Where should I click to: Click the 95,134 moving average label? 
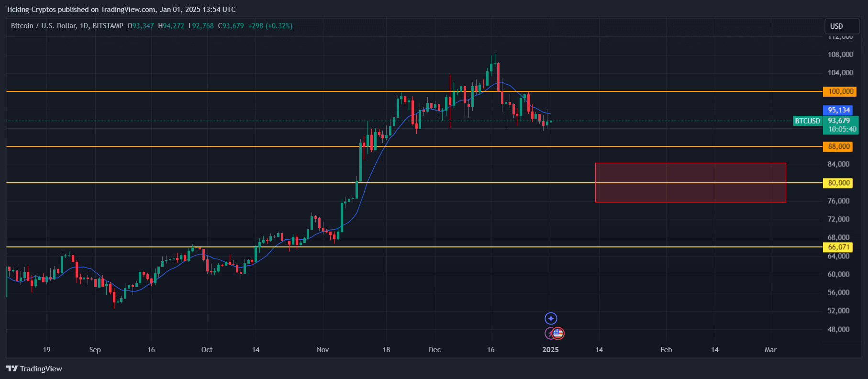pos(838,110)
